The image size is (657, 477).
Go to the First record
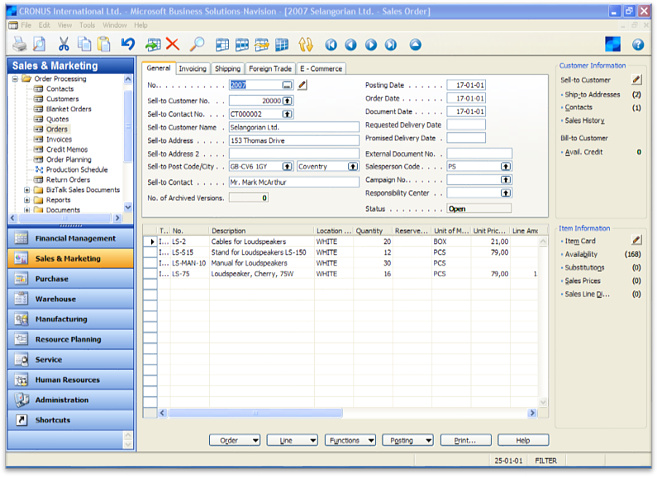(x=331, y=44)
